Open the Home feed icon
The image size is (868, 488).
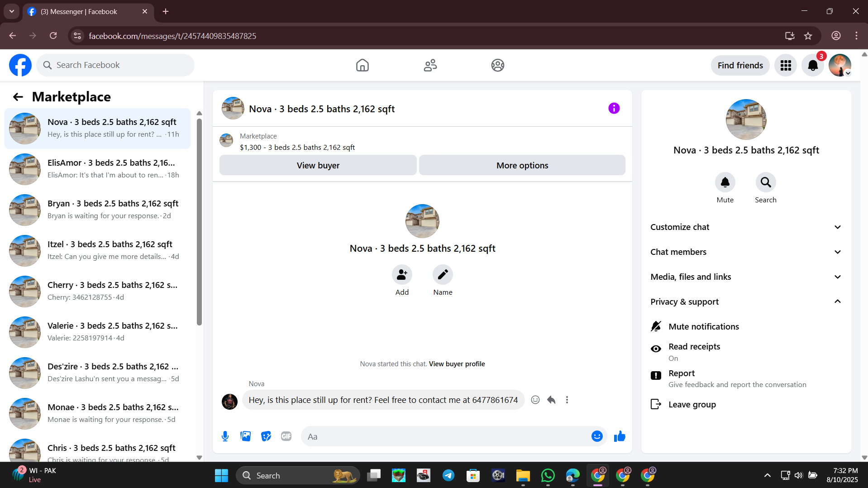362,65
